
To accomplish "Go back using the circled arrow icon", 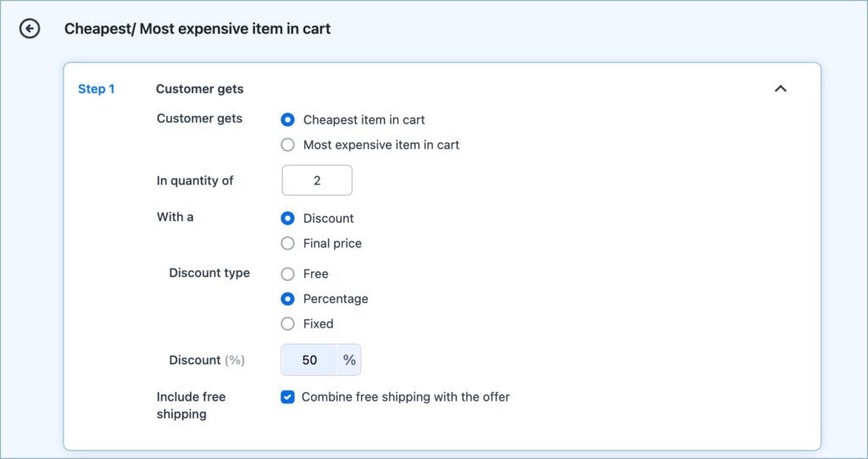I will (x=30, y=28).
